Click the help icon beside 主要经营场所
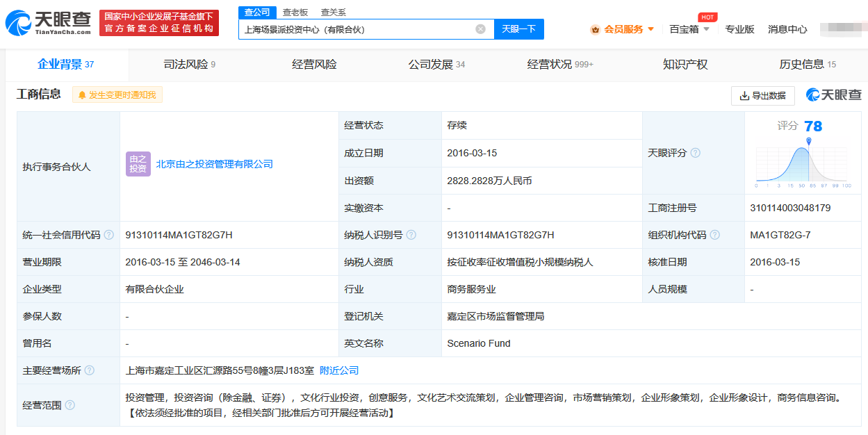This screenshot has width=868, height=435. coord(90,370)
